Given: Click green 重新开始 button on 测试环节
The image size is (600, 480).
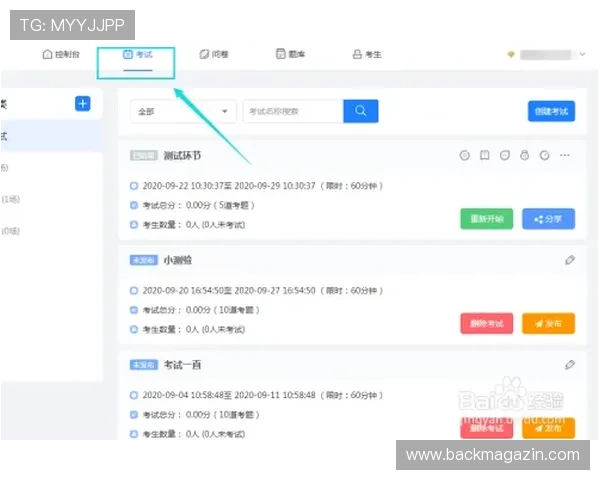Looking at the screenshot, I should (487, 219).
